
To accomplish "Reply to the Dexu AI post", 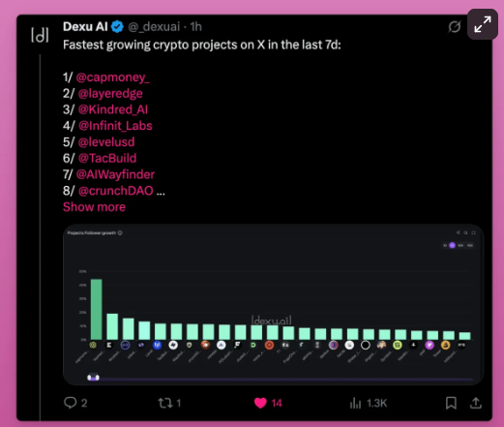I will pyautogui.click(x=75, y=403).
